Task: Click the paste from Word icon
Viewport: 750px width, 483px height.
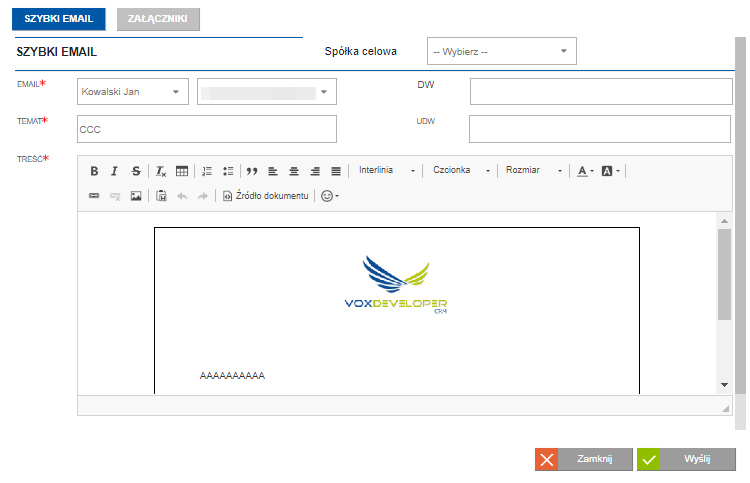Action: (x=161, y=196)
